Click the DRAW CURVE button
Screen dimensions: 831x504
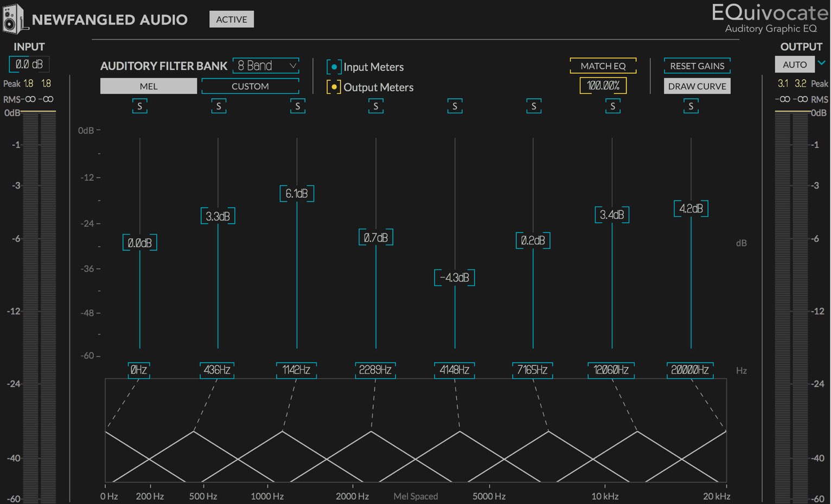(697, 86)
